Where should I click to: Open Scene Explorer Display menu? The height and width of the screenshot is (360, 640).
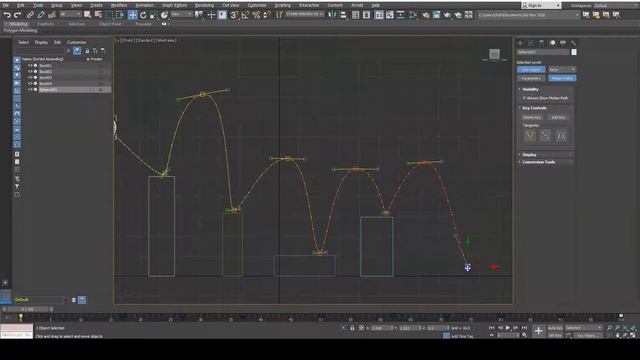(41, 42)
